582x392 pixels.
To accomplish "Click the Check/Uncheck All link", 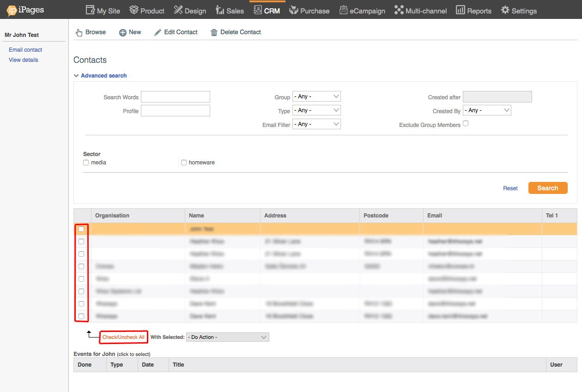I will tap(123, 337).
